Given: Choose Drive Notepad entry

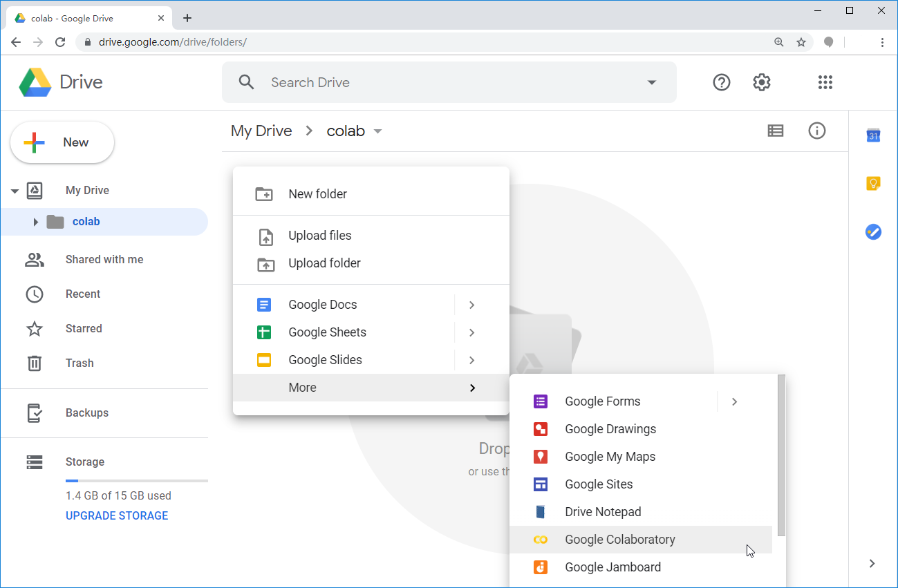Looking at the screenshot, I should (641, 512).
